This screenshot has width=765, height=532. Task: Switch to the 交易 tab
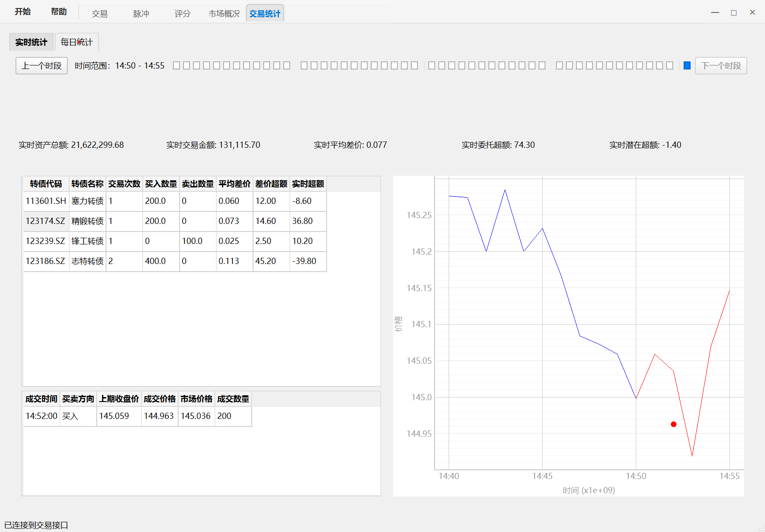click(99, 14)
